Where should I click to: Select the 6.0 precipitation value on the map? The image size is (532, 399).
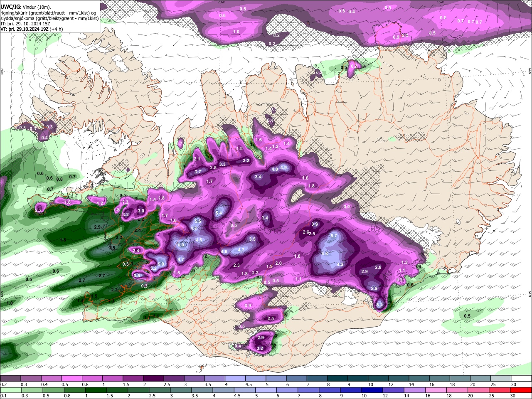[x=181, y=245]
